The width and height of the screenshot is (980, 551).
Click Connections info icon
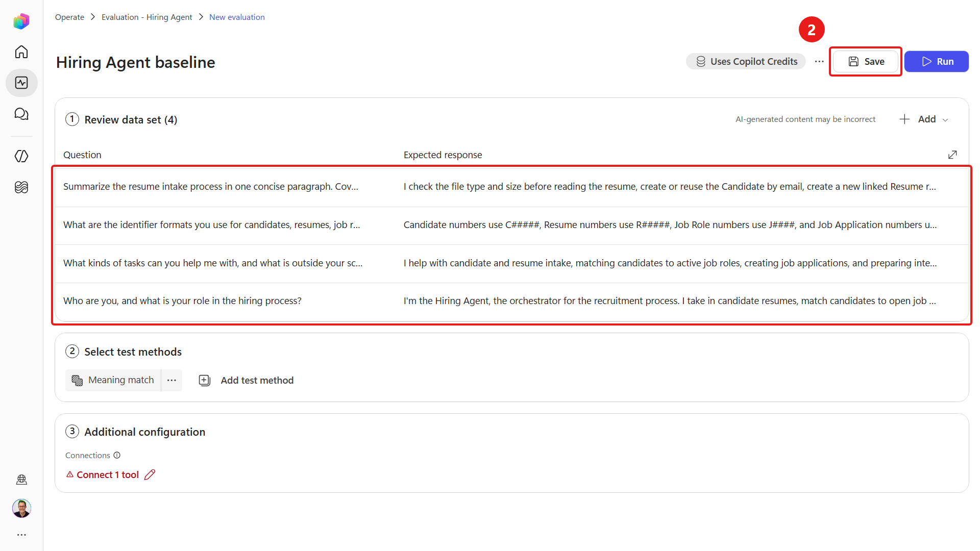117,455
